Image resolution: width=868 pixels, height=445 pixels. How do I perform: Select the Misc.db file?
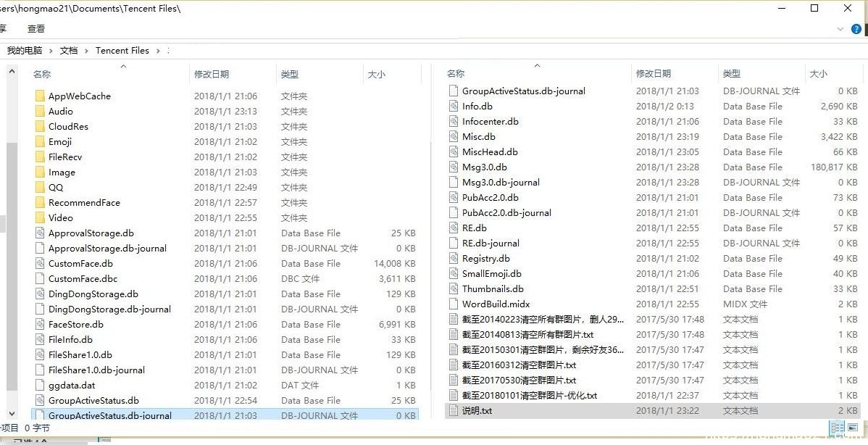point(478,137)
